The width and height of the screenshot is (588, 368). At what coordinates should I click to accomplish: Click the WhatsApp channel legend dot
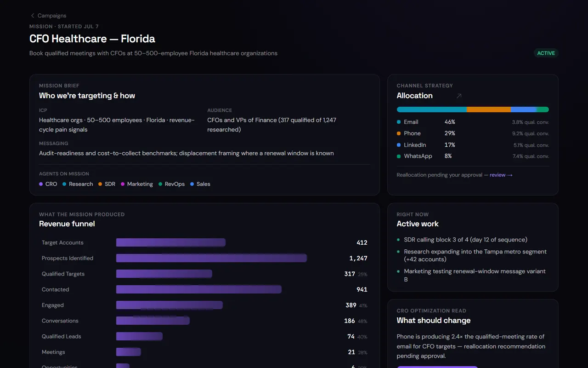399,156
